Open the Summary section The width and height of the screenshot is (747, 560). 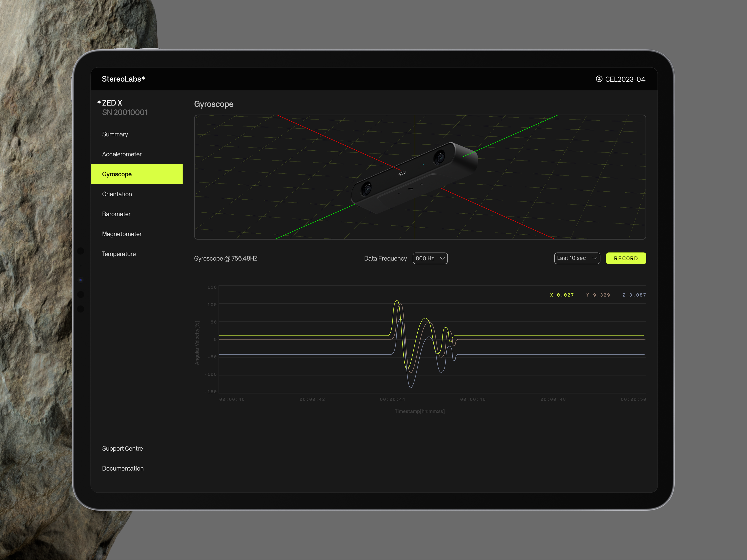[x=115, y=134]
